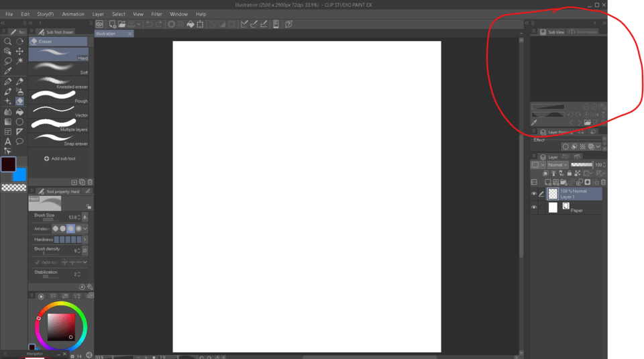This screenshot has width=644, height=359.
Task: Select the Gradient tool
Action: point(7,122)
